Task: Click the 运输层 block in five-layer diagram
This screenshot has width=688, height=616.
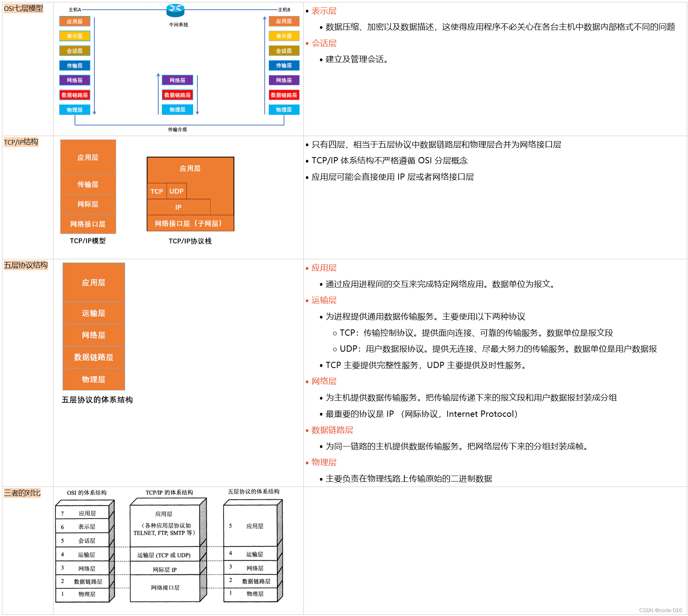Action: [94, 313]
